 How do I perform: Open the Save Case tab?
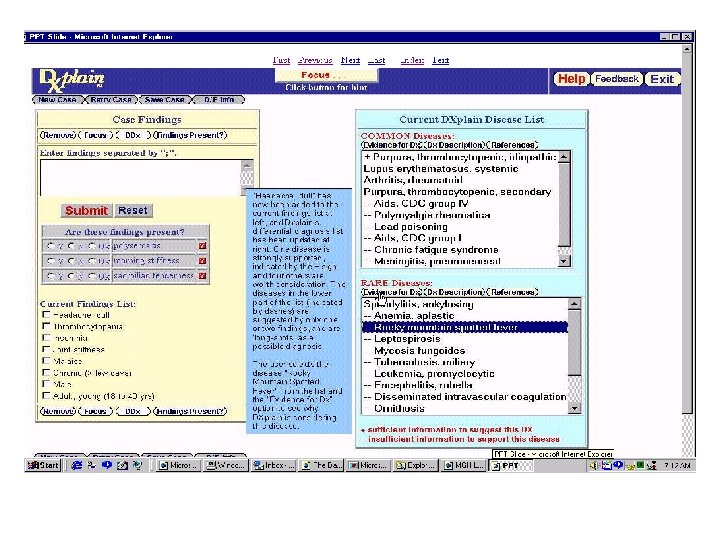point(164,100)
